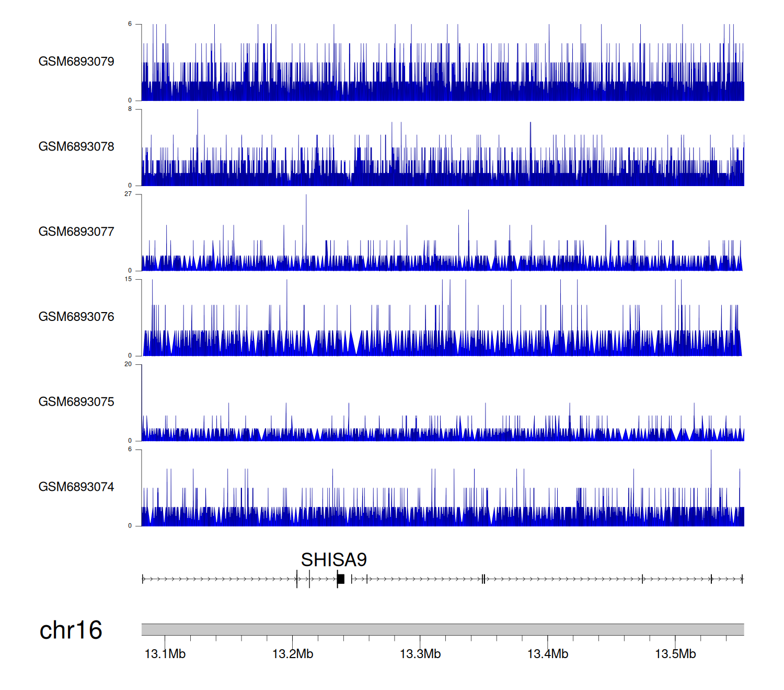
Task: Click y-axis maximum 27 on GSM6893077
Action: 128,194
